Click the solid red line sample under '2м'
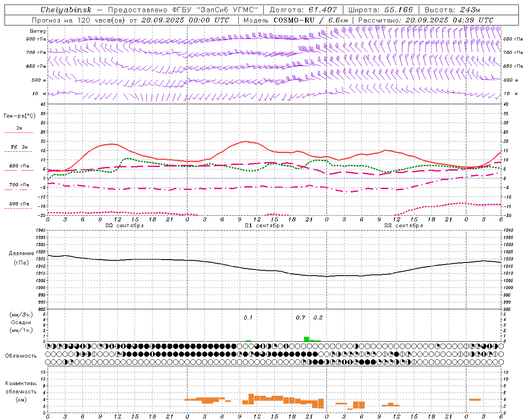The height and width of the screenshot is (420, 525). [19, 133]
